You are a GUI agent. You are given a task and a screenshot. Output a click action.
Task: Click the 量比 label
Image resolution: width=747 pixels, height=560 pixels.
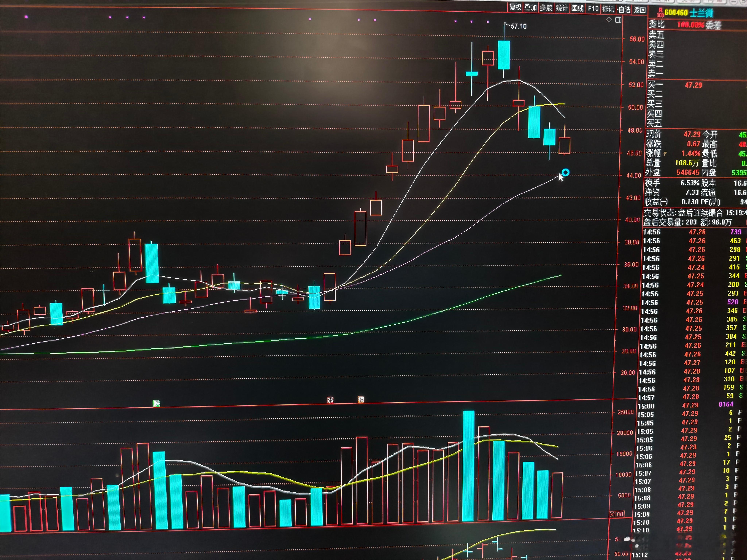(x=709, y=163)
